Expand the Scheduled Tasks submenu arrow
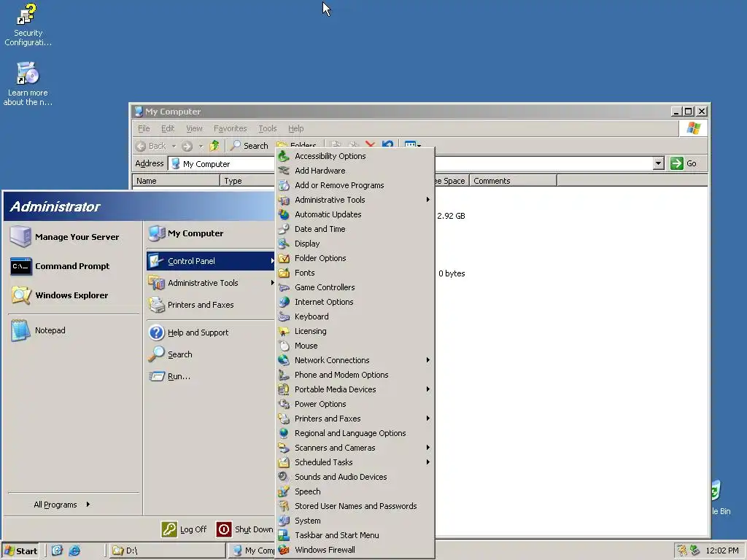 [427, 462]
